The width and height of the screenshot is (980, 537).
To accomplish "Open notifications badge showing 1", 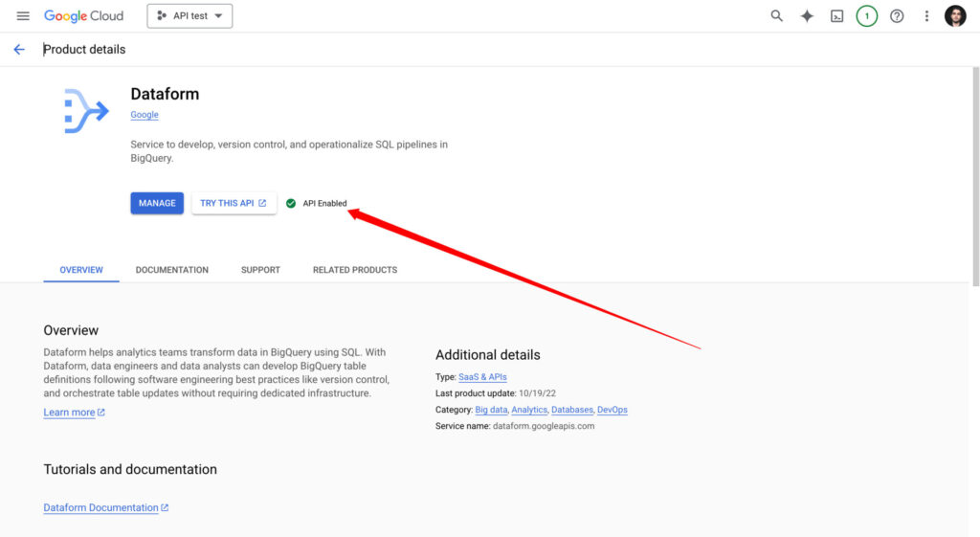I will (866, 16).
